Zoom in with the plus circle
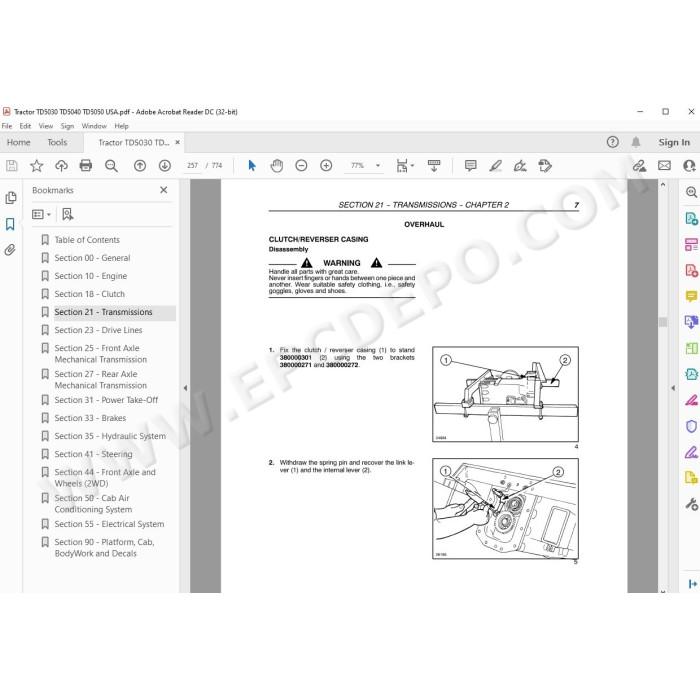The height and width of the screenshot is (700, 700). 326,166
